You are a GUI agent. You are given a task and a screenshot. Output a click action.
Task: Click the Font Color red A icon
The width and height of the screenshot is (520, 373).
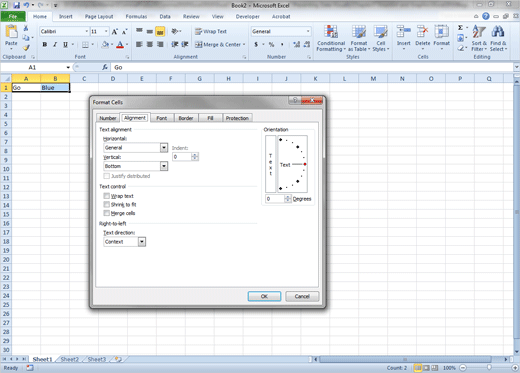pyautogui.click(x=120, y=45)
